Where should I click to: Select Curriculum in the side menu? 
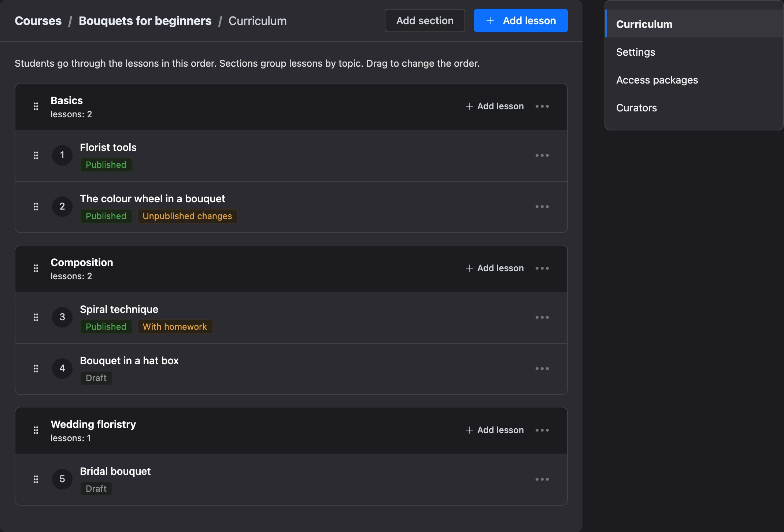click(x=694, y=24)
